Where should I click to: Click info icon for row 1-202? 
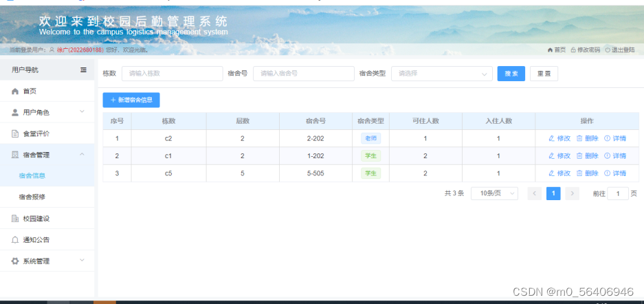(607, 155)
